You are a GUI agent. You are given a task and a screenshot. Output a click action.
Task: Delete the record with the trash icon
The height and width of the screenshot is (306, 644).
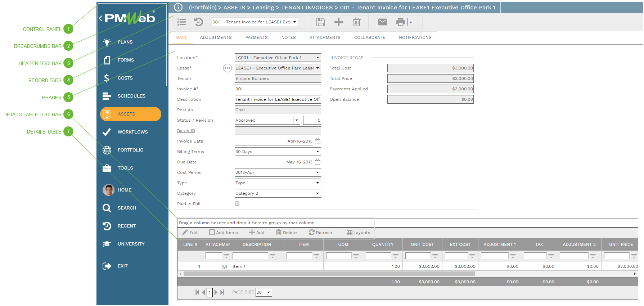pyautogui.click(x=357, y=22)
